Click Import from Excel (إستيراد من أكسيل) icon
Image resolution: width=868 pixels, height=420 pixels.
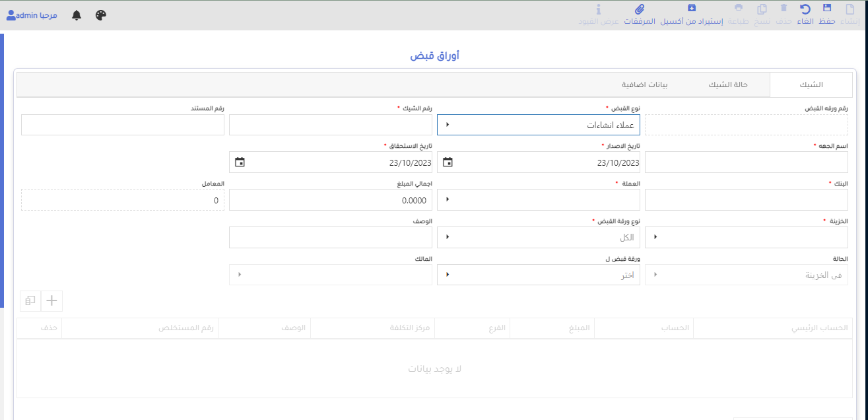(x=691, y=9)
